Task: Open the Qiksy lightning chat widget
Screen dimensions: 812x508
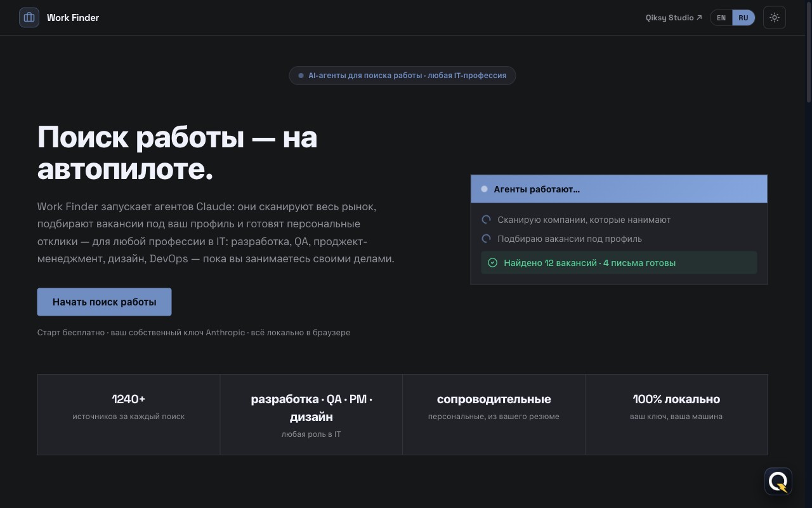Action: click(x=778, y=482)
